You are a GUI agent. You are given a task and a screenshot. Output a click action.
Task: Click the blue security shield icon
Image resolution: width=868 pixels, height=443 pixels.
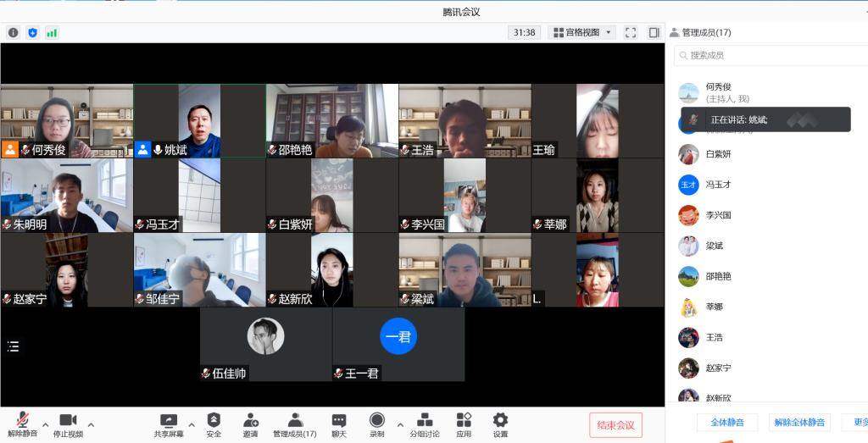33,33
